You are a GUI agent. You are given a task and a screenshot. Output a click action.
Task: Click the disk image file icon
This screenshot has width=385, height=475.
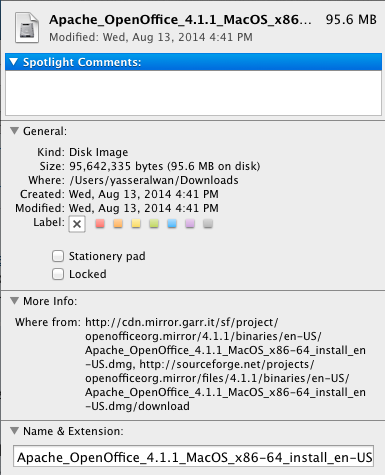[x=27, y=28]
